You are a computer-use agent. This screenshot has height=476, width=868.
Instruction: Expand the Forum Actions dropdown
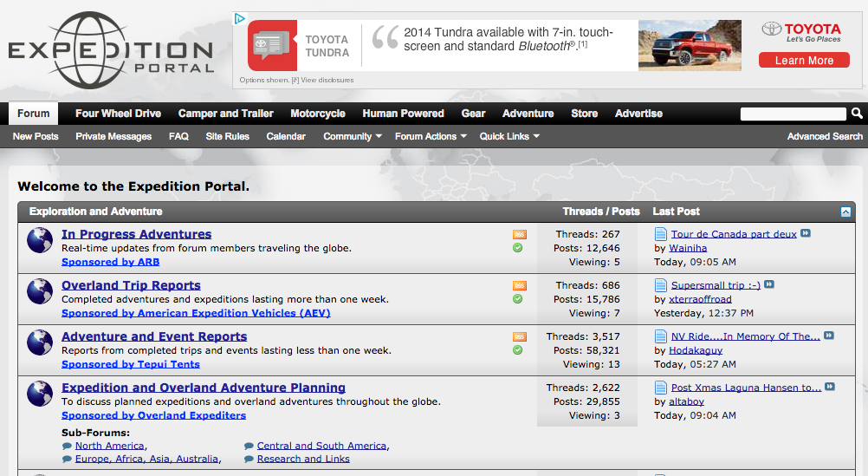pyautogui.click(x=431, y=136)
